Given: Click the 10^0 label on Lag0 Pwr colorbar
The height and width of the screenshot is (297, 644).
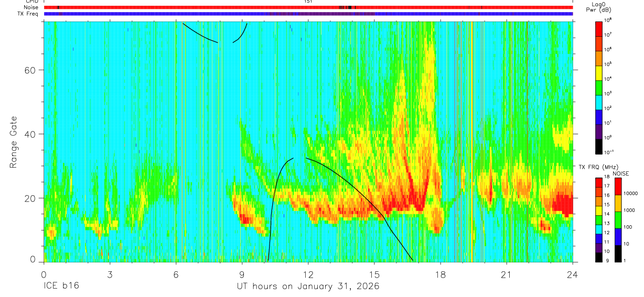Looking at the screenshot, I should pos(608,137).
